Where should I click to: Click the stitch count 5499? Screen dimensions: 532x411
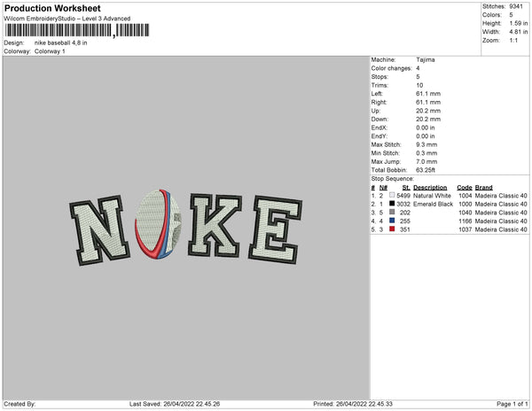403,196
